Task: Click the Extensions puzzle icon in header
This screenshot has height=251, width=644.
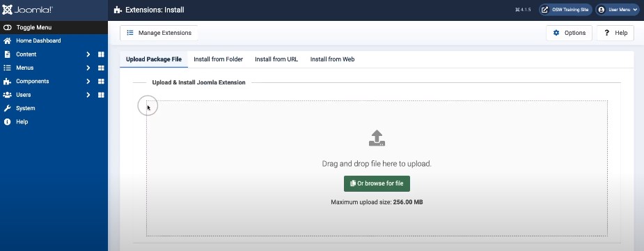Action: pyautogui.click(x=118, y=10)
